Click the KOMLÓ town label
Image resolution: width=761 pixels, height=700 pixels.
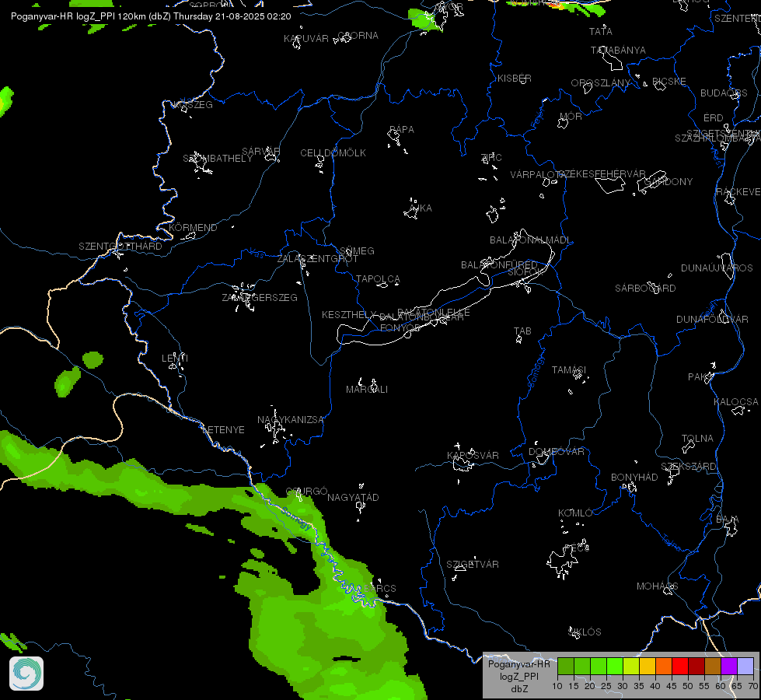pyautogui.click(x=575, y=513)
